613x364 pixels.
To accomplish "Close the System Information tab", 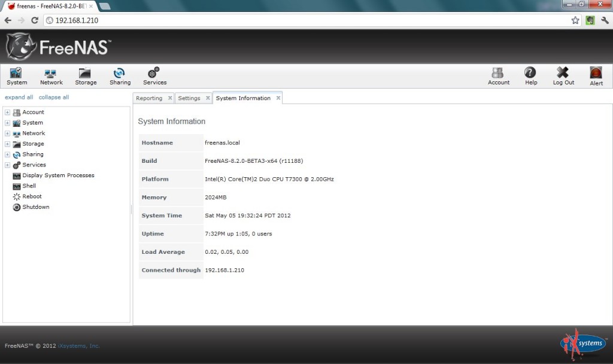I will click(x=277, y=97).
